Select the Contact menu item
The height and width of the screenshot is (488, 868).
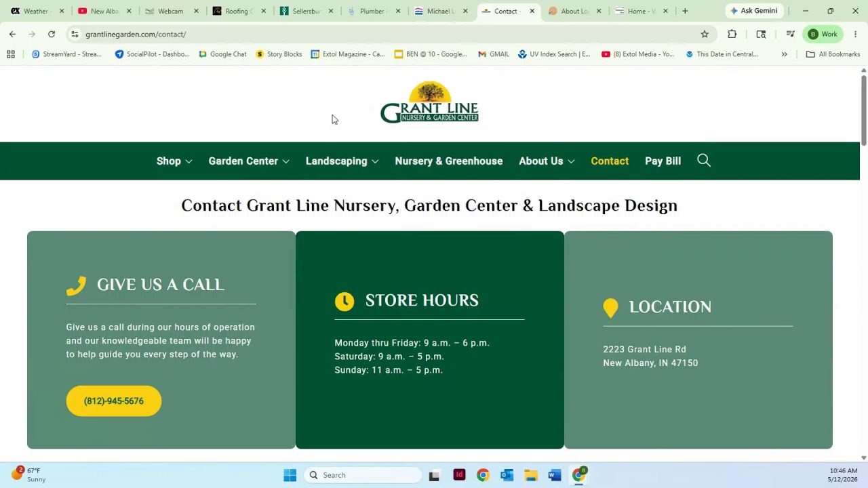pos(610,161)
